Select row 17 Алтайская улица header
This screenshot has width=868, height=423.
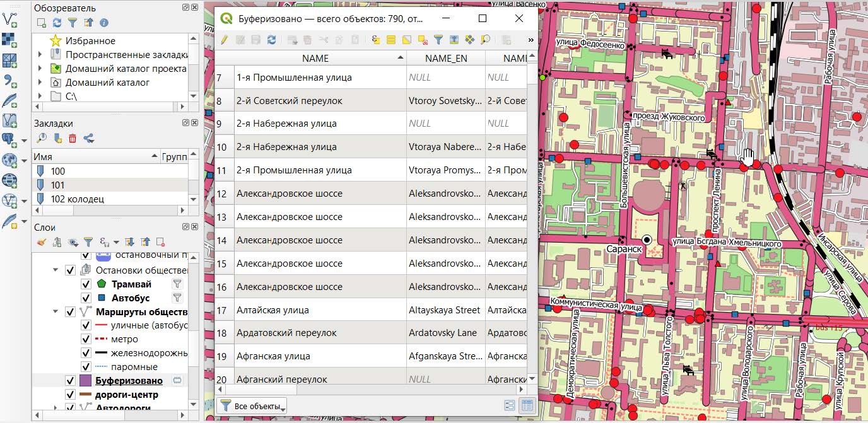point(223,310)
